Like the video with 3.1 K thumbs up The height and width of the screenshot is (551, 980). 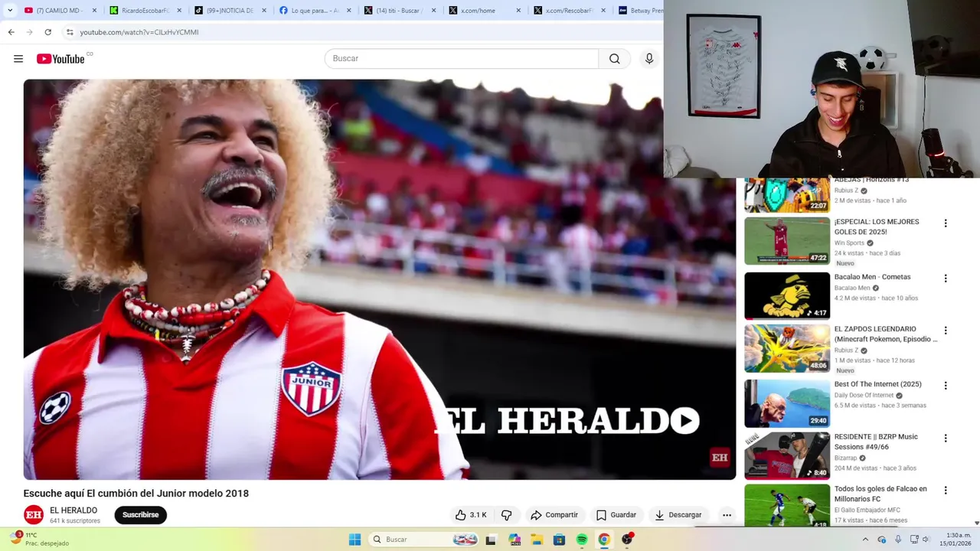point(471,515)
